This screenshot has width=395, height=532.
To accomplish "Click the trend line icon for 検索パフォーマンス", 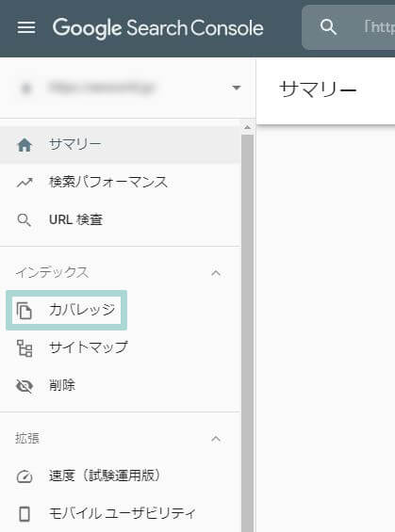I will [25, 183].
